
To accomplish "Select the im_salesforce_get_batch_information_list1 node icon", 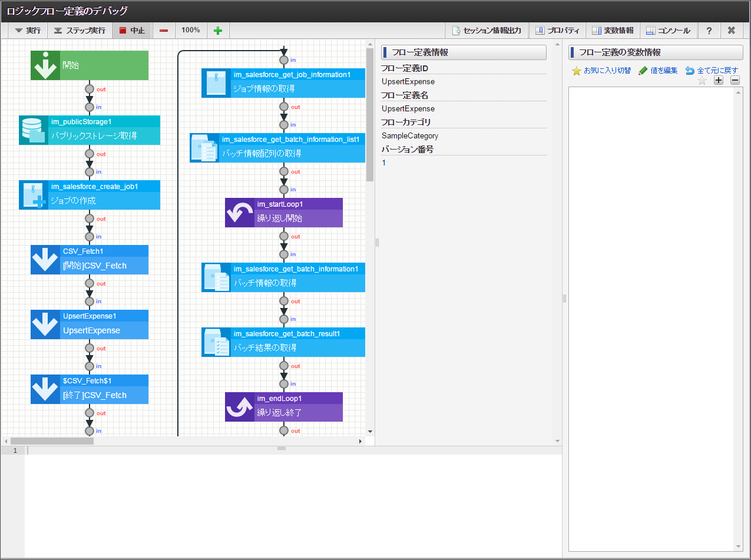I will (x=204, y=148).
